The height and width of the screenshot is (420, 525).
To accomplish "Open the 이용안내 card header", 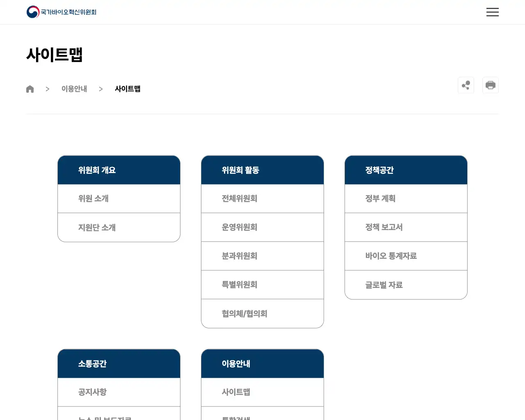I will point(262,364).
